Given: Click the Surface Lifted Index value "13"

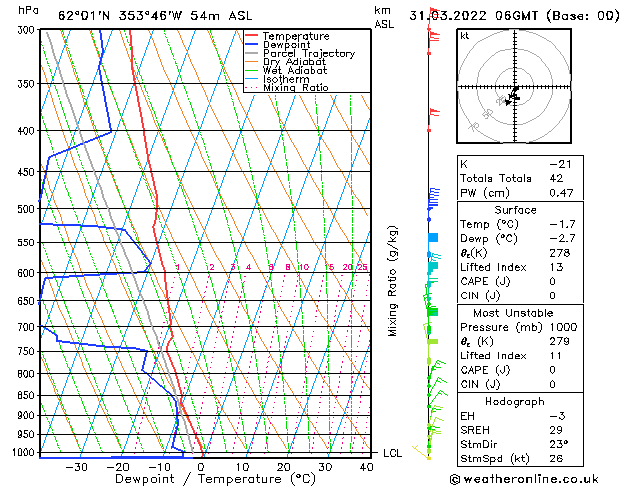Looking at the screenshot, I should coord(556,267).
